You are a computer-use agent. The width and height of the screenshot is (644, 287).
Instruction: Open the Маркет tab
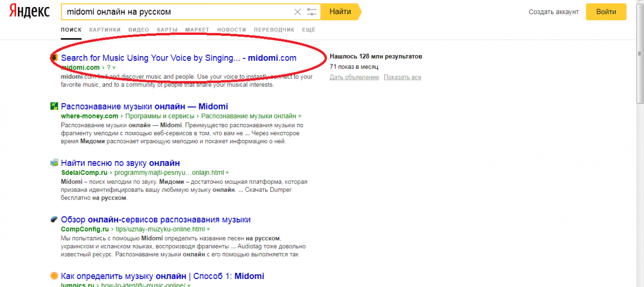pyautogui.click(x=197, y=30)
